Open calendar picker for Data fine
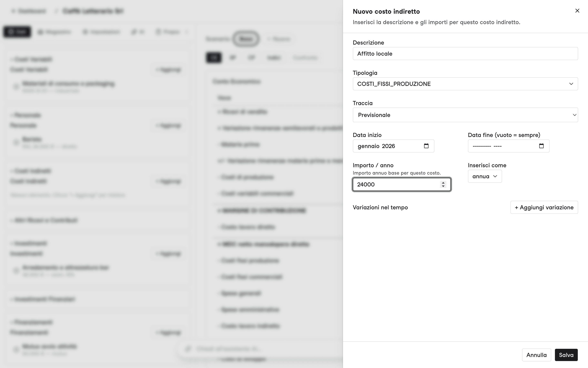This screenshot has width=588, height=368. tap(541, 146)
